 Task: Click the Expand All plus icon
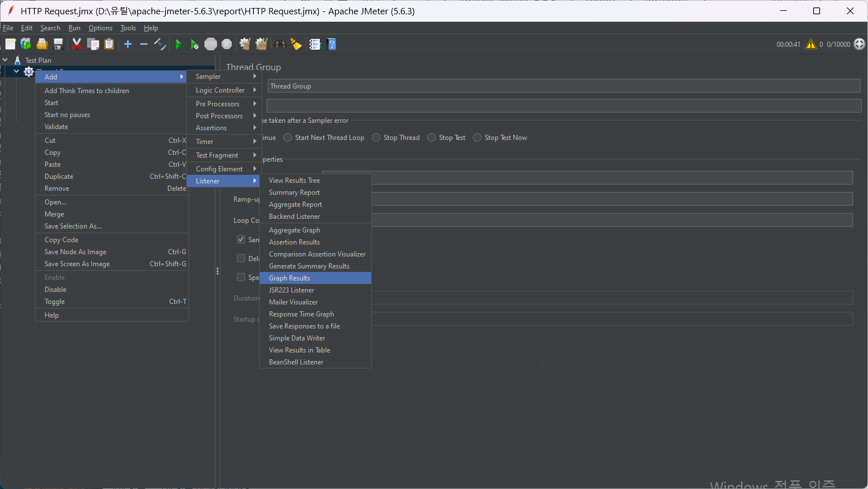(128, 44)
